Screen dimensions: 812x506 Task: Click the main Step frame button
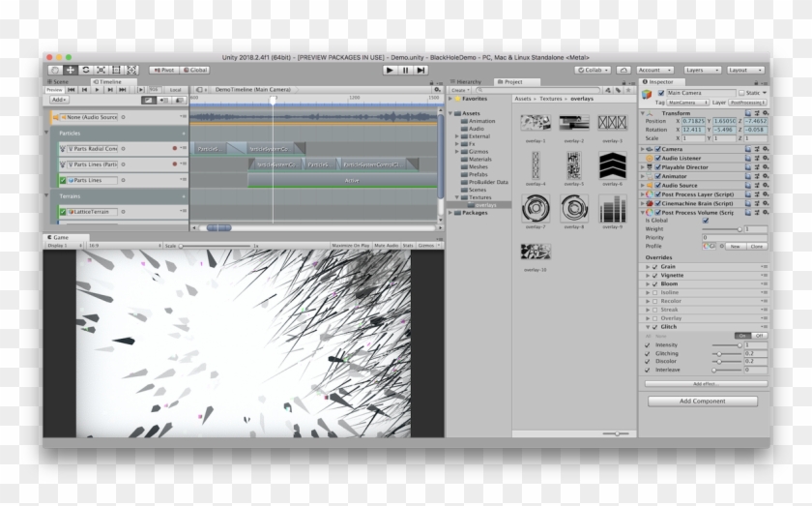pos(421,70)
